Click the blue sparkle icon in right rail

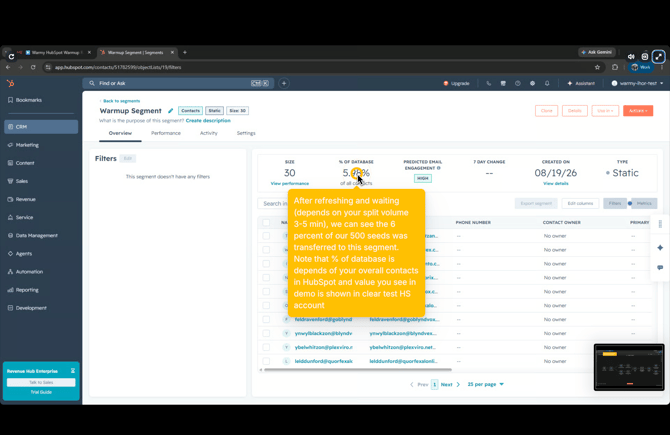pyautogui.click(x=660, y=247)
